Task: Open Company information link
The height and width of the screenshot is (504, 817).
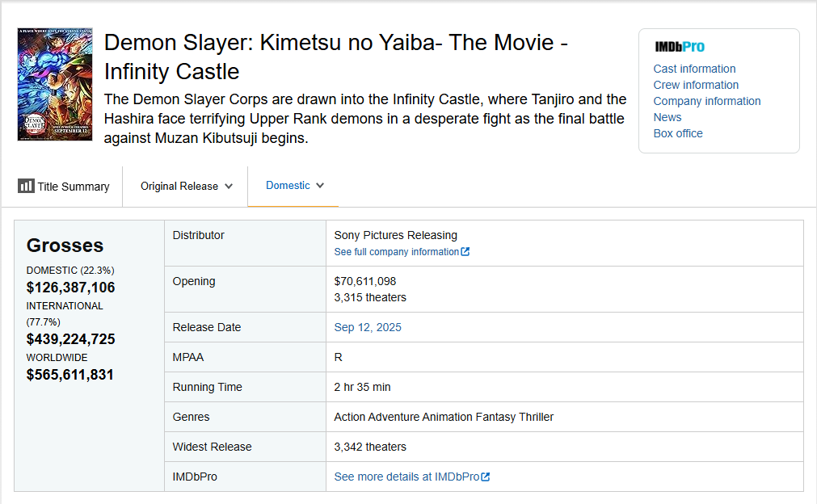Action: pyautogui.click(x=707, y=101)
